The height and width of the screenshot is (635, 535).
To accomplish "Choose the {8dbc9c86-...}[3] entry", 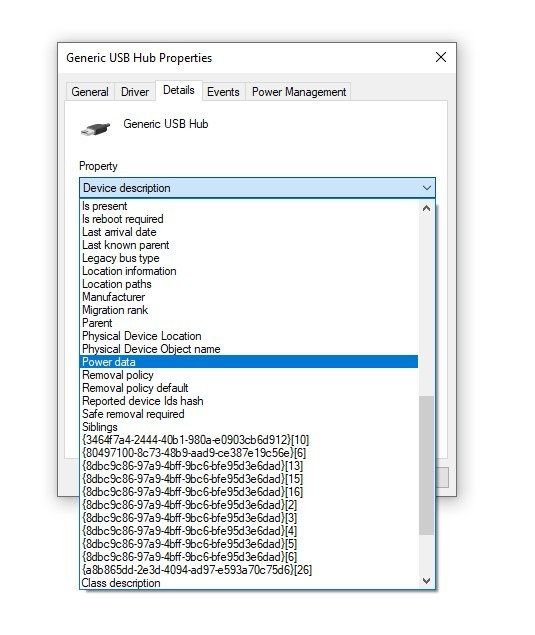I will 249,518.
